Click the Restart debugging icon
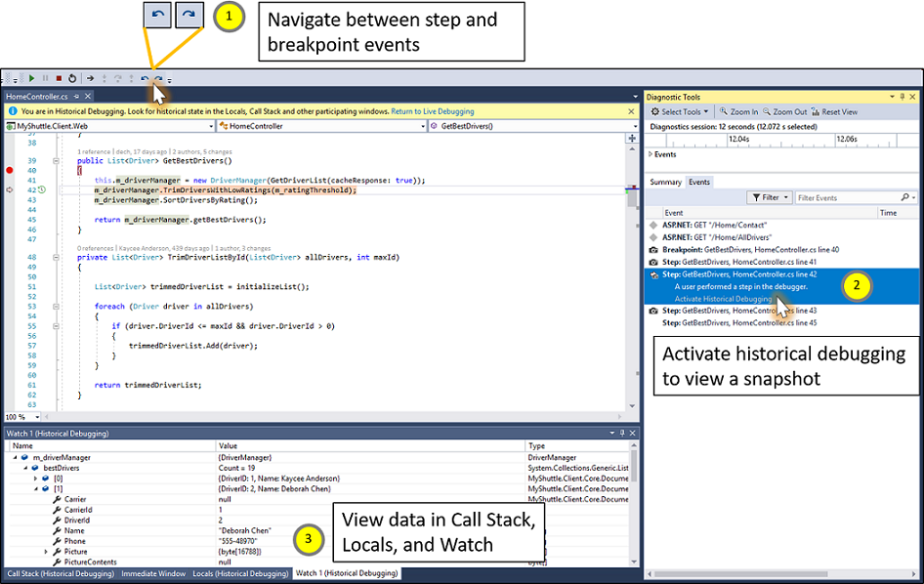The image size is (924, 584). coord(72,78)
